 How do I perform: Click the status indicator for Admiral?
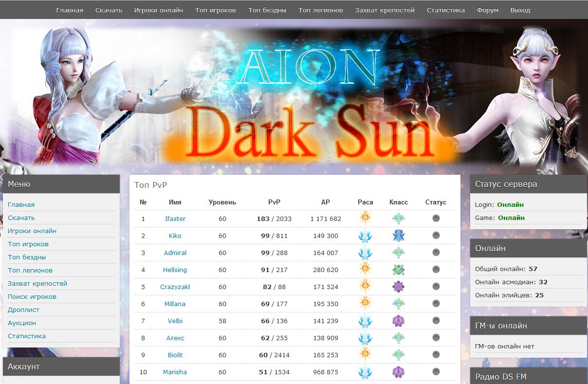436,253
